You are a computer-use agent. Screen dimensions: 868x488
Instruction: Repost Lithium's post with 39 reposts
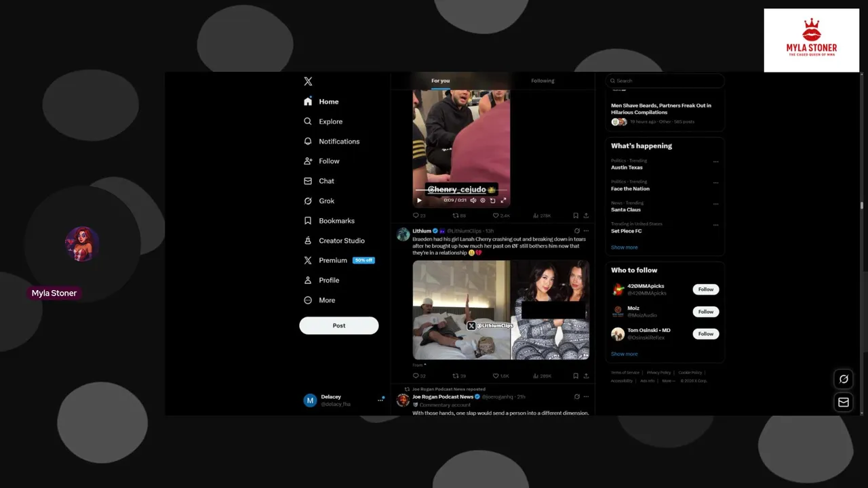[x=459, y=375]
